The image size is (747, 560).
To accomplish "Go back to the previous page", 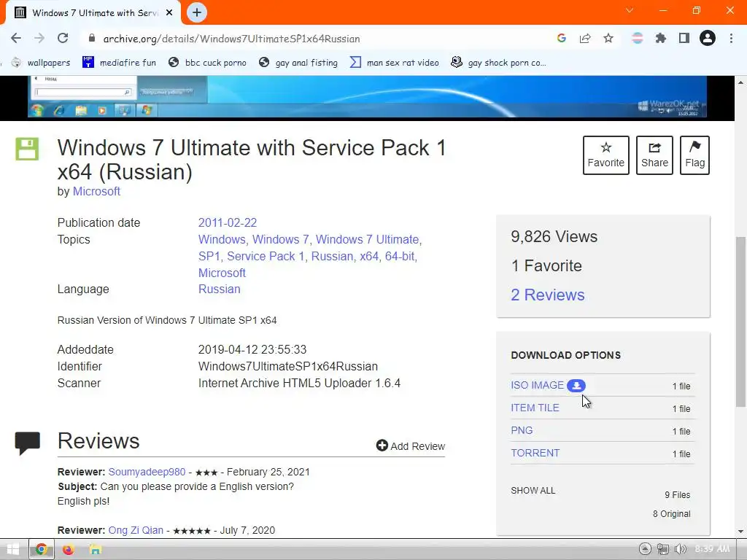I will [x=16, y=38].
